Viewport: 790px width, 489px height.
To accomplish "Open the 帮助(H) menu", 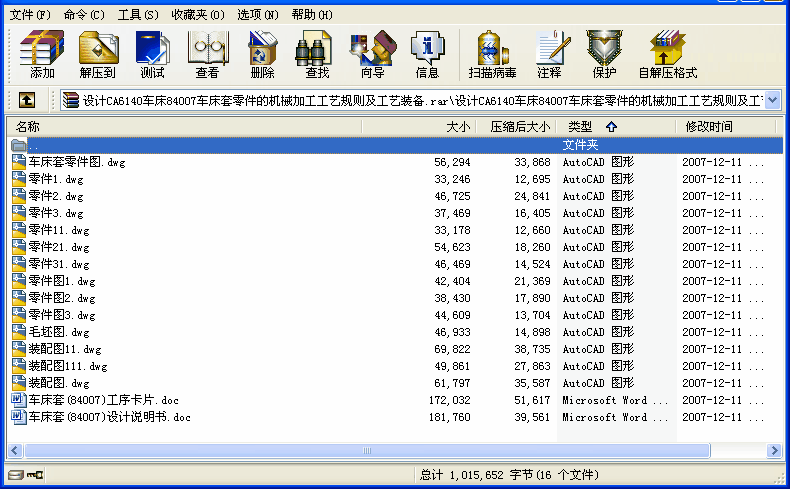I will pyautogui.click(x=312, y=15).
